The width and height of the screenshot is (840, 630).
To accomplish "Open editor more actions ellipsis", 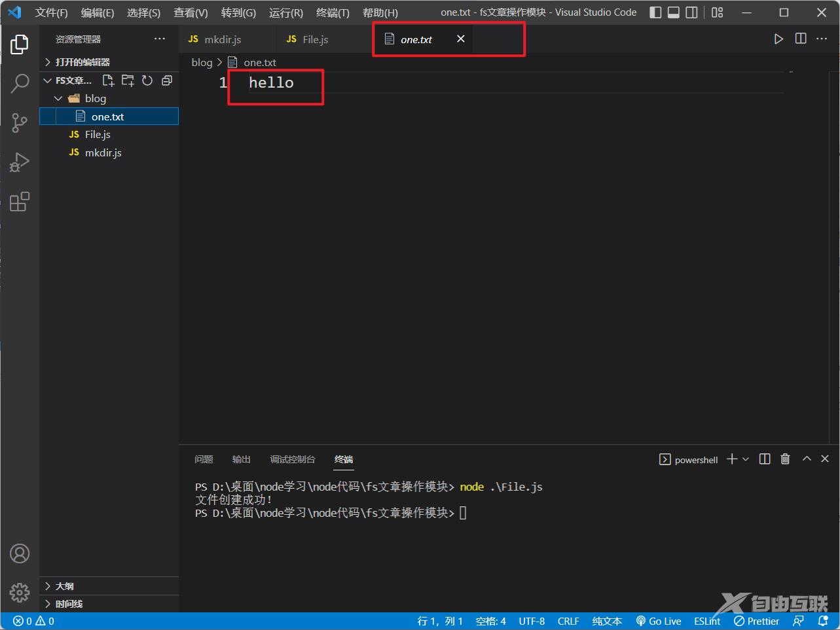I will [822, 39].
